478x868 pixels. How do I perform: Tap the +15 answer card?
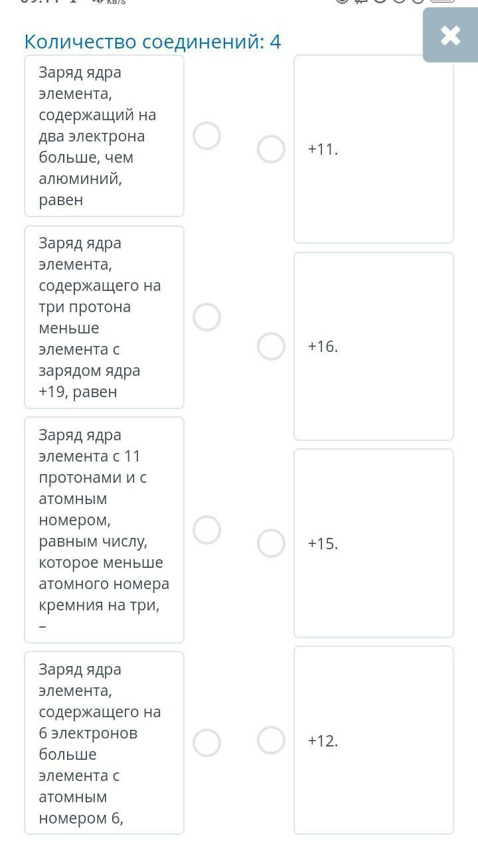coord(374,543)
